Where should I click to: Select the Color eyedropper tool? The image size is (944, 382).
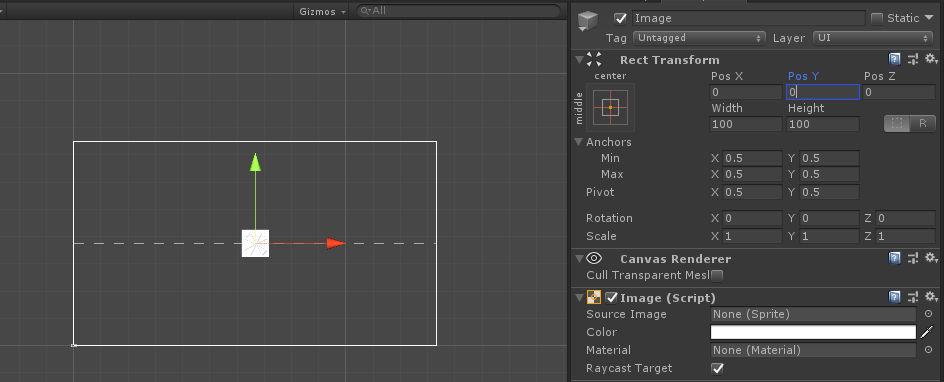927,332
